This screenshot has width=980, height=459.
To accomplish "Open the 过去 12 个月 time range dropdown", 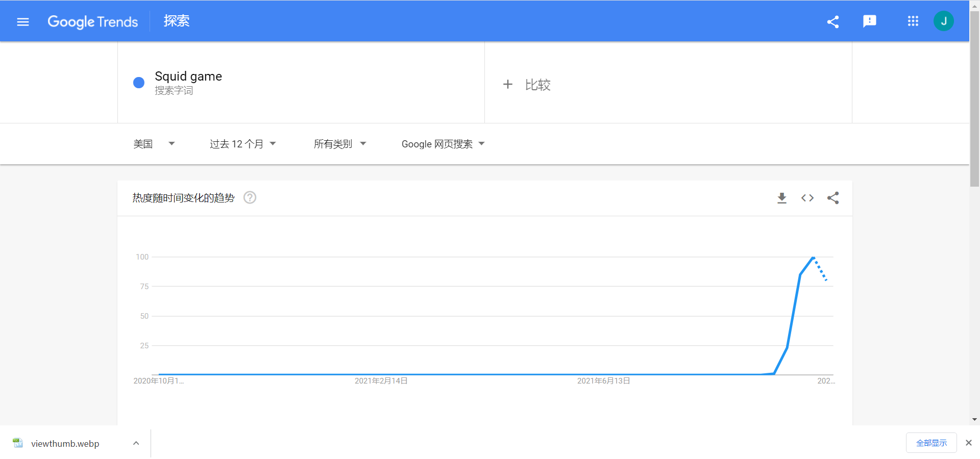I will 243,144.
